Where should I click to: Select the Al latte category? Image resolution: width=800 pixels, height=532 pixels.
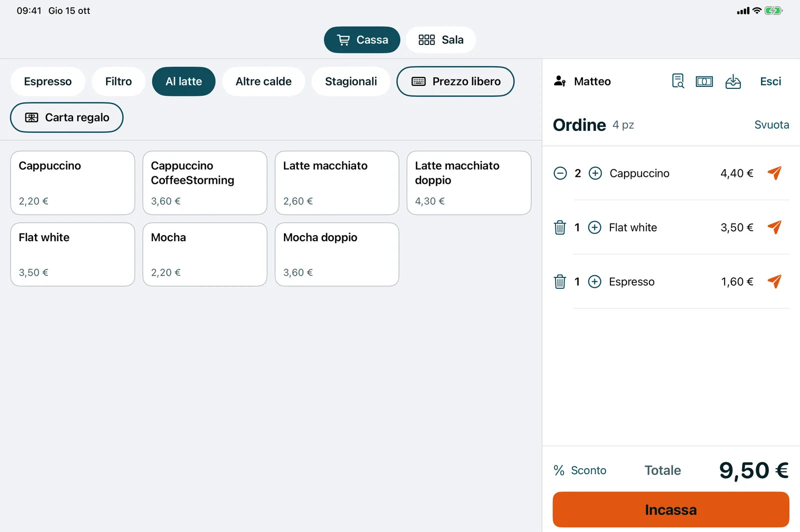coord(183,81)
